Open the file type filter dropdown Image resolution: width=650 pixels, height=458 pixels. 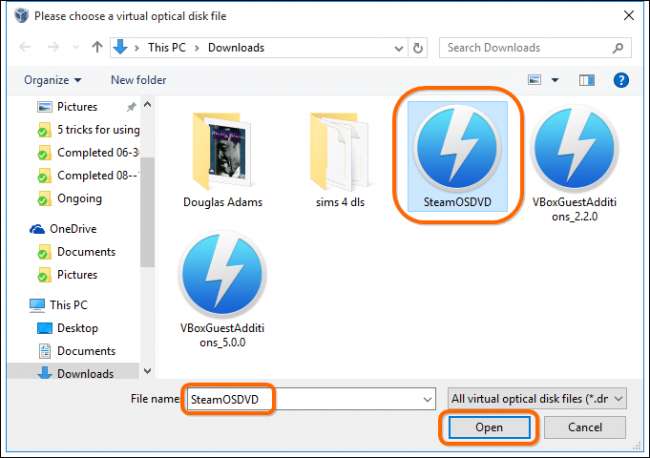point(537,399)
